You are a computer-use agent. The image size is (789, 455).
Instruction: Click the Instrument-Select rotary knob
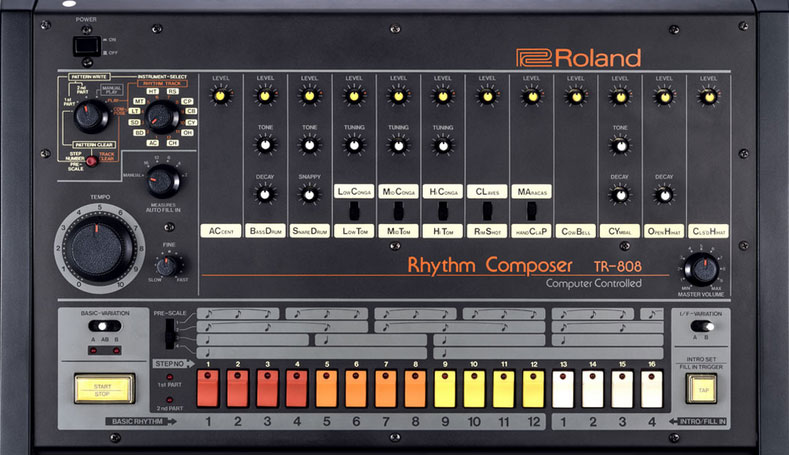click(x=162, y=117)
